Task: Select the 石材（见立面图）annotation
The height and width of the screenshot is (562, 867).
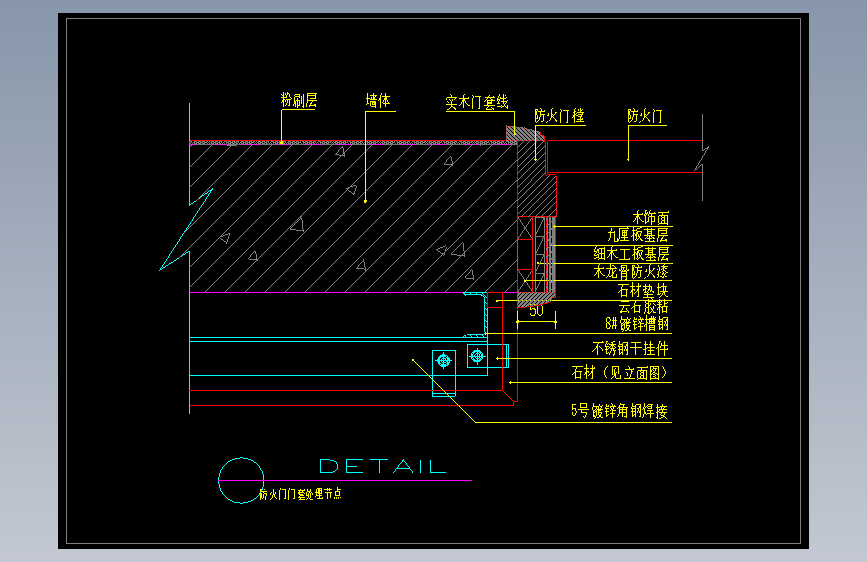Action: (x=620, y=373)
